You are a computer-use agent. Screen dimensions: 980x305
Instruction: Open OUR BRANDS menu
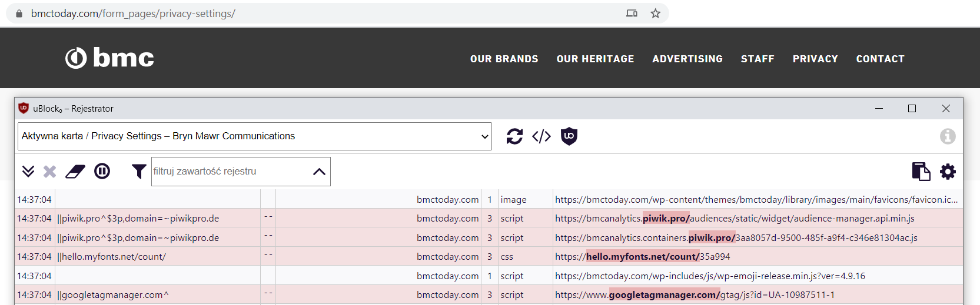pyautogui.click(x=504, y=59)
